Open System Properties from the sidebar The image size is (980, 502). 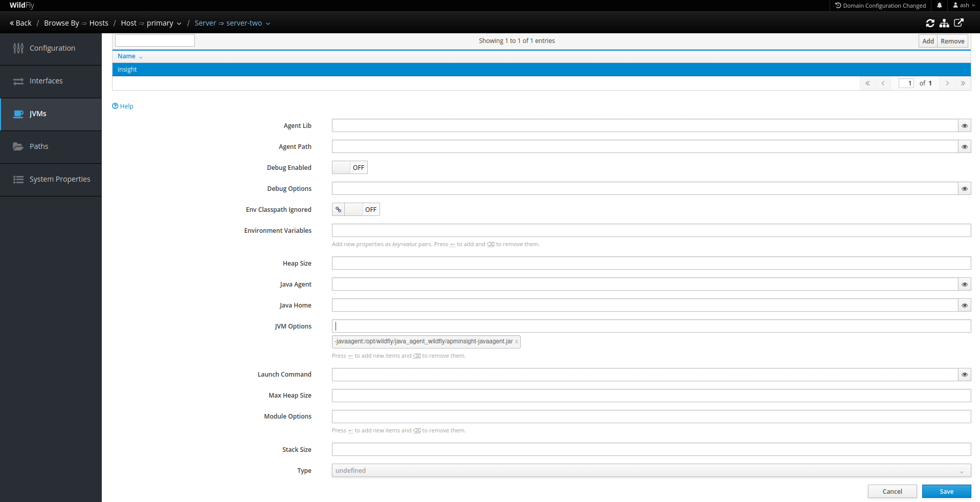click(60, 179)
